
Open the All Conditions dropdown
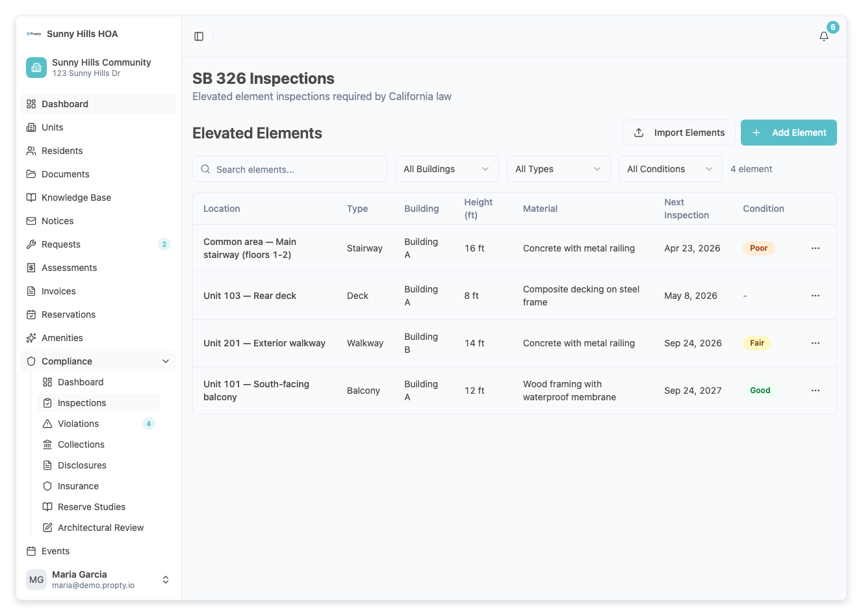(670, 169)
